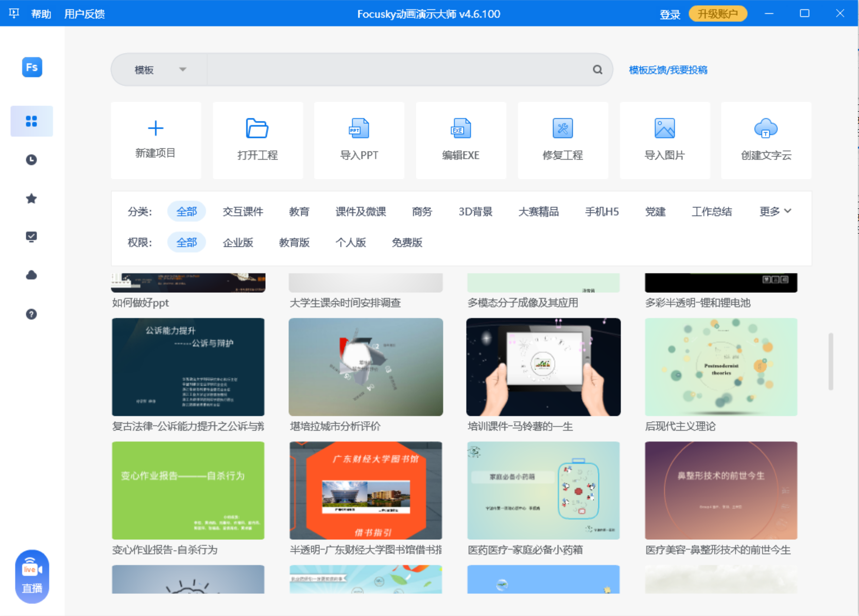Image resolution: width=859 pixels, height=616 pixels.
Task: Filter by 工作总结 category
Action: (712, 212)
